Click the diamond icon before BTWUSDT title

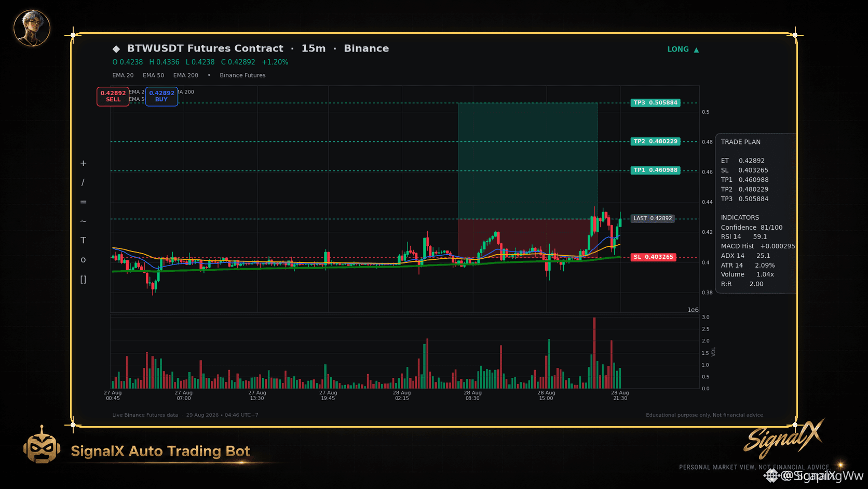[116, 49]
